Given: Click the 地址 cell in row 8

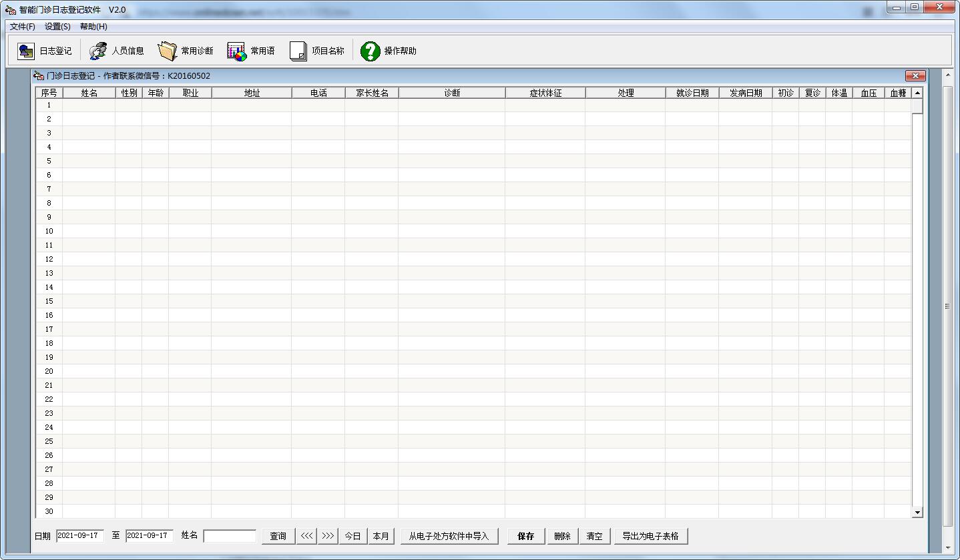Looking at the screenshot, I should point(252,203).
